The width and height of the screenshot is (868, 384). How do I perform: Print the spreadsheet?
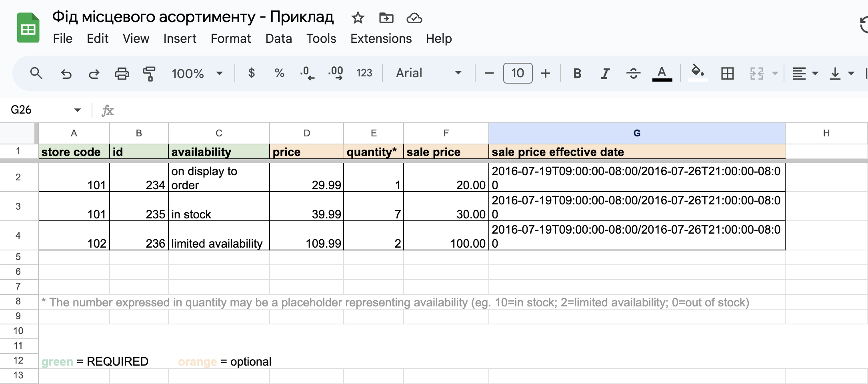pos(122,74)
